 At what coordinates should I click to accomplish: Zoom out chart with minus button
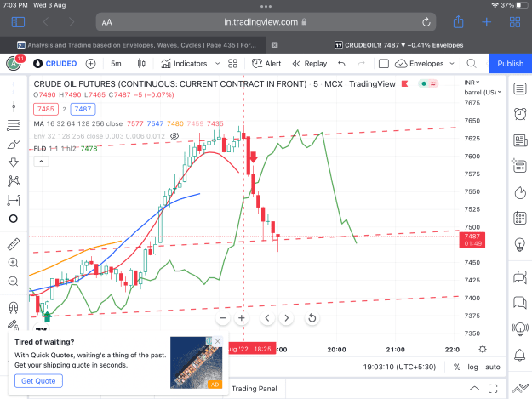222,318
